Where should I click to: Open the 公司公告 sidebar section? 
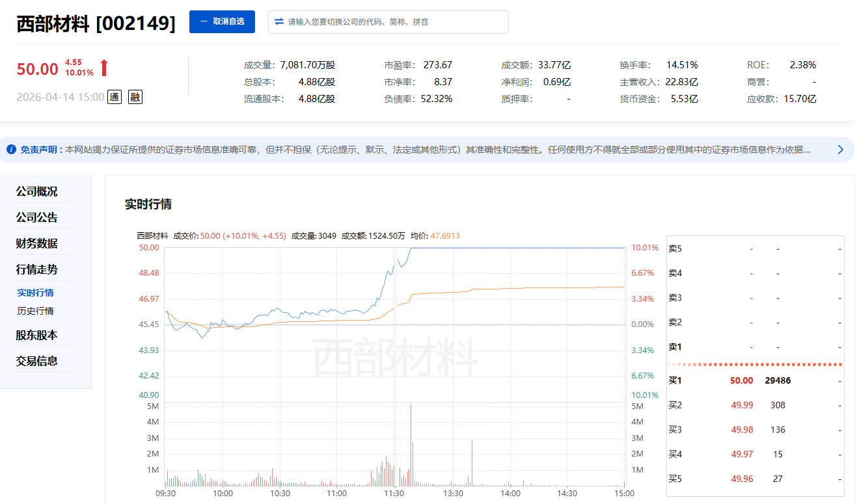click(x=37, y=217)
